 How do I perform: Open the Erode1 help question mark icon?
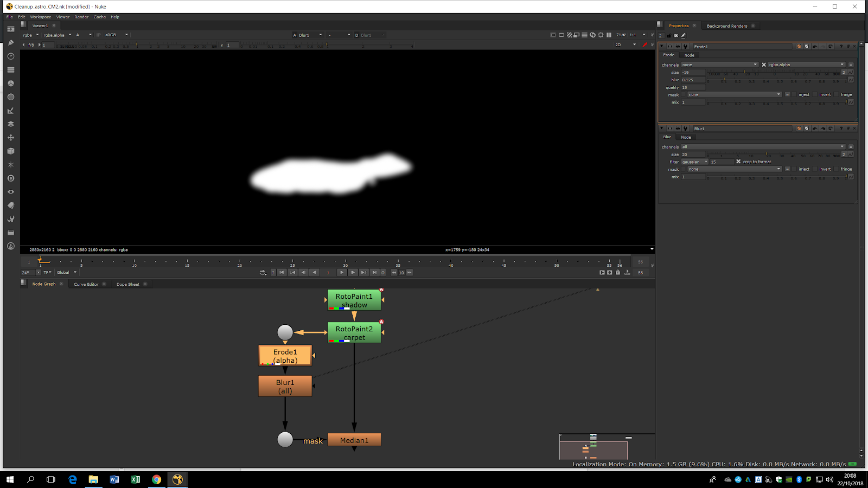pyautogui.click(x=841, y=47)
